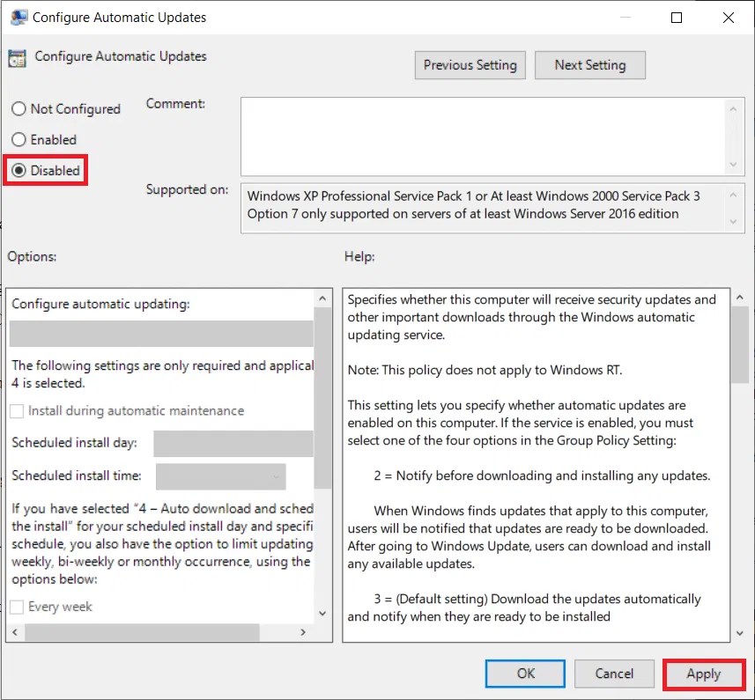
Task: Select the Disabled radio button
Action: [x=19, y=170]
